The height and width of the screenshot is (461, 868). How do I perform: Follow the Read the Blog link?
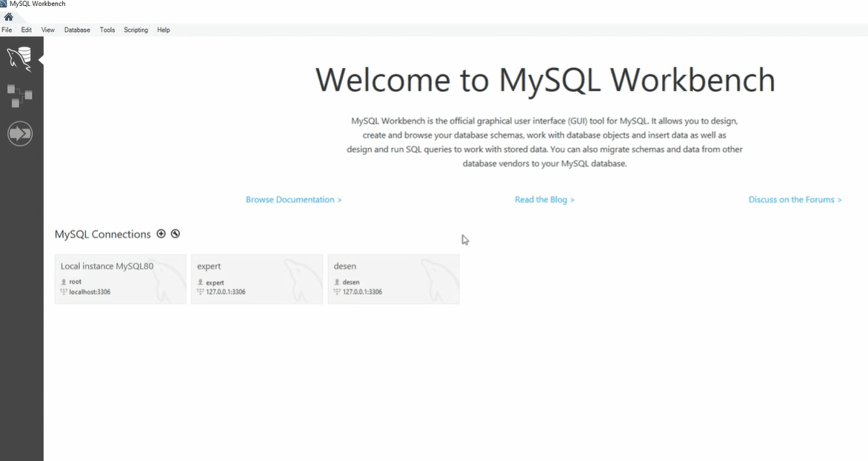coord(544,200)
